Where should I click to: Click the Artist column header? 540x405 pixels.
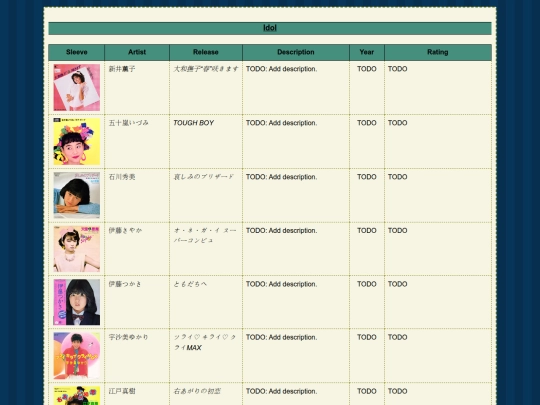point(137,52)
